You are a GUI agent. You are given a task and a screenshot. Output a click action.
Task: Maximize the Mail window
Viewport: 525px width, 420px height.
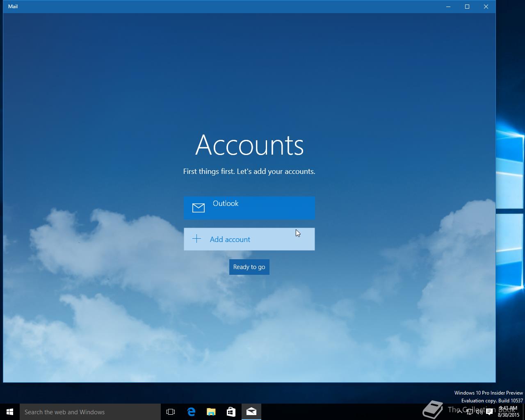click(467, 7)
